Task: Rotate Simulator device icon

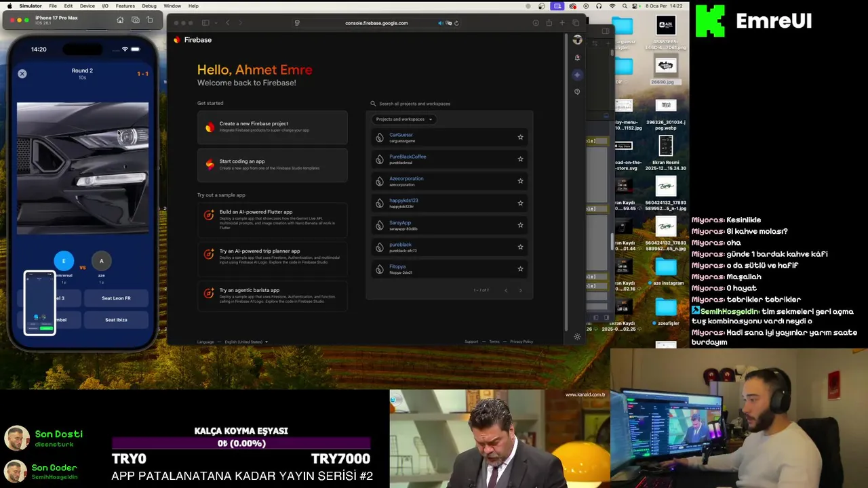Action: [x=150, y=20]
